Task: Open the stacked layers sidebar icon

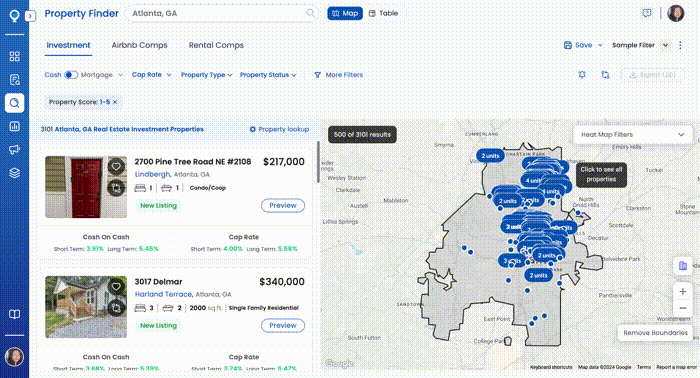Action: pos(14,173)
